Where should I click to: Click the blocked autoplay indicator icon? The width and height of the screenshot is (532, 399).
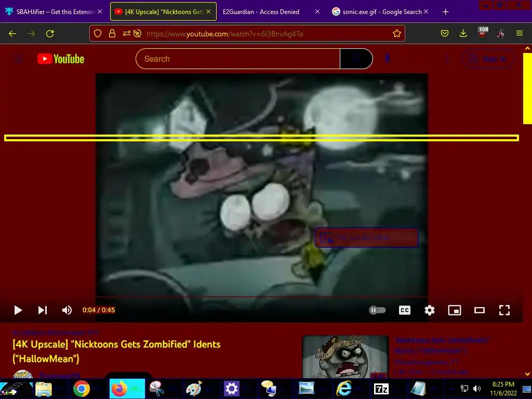pos(137,33)
